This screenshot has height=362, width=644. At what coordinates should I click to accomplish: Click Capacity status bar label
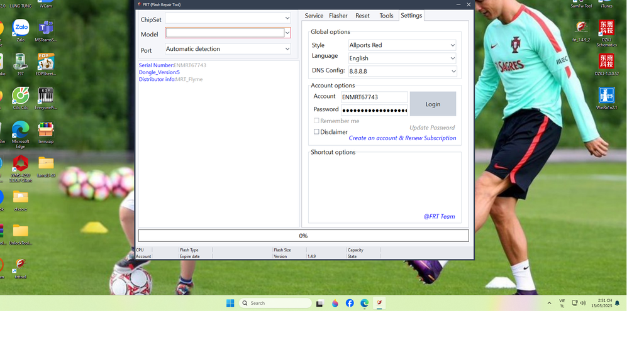(x=355, y=250)
